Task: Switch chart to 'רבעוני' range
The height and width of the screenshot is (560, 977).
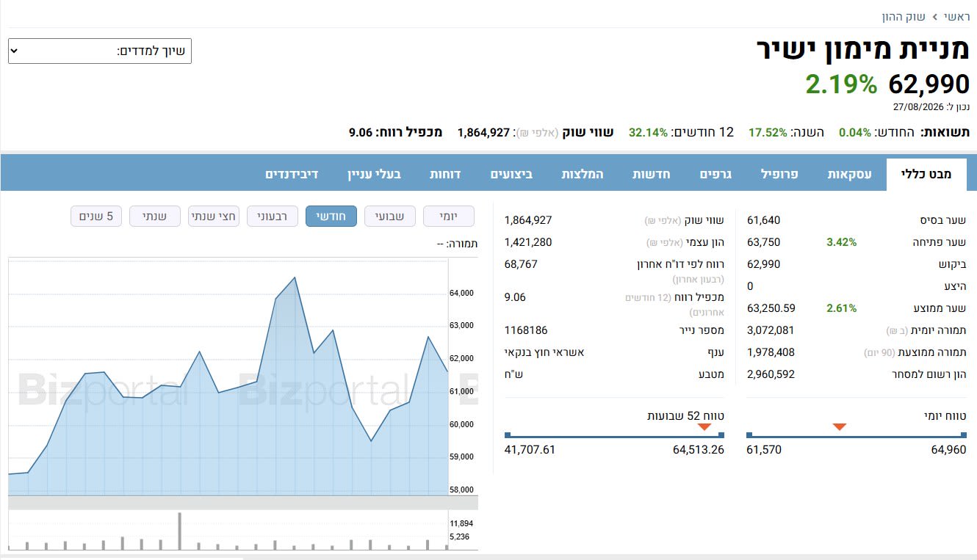Action: 273,217
